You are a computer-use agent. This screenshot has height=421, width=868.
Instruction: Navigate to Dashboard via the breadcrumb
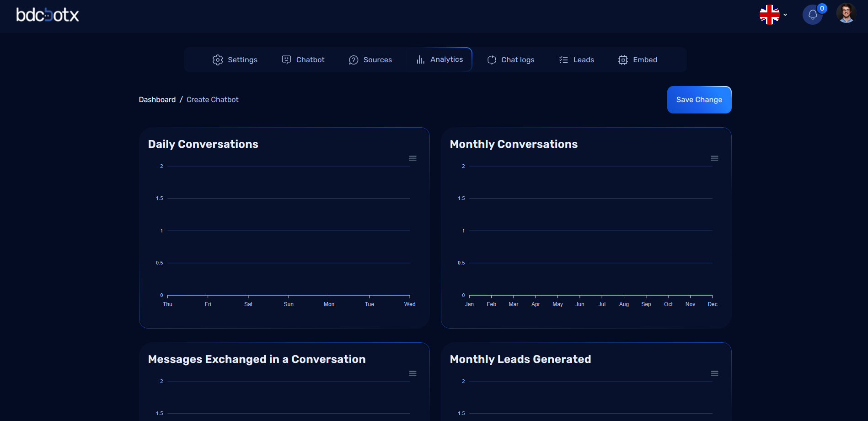click(x=157, y=99)
